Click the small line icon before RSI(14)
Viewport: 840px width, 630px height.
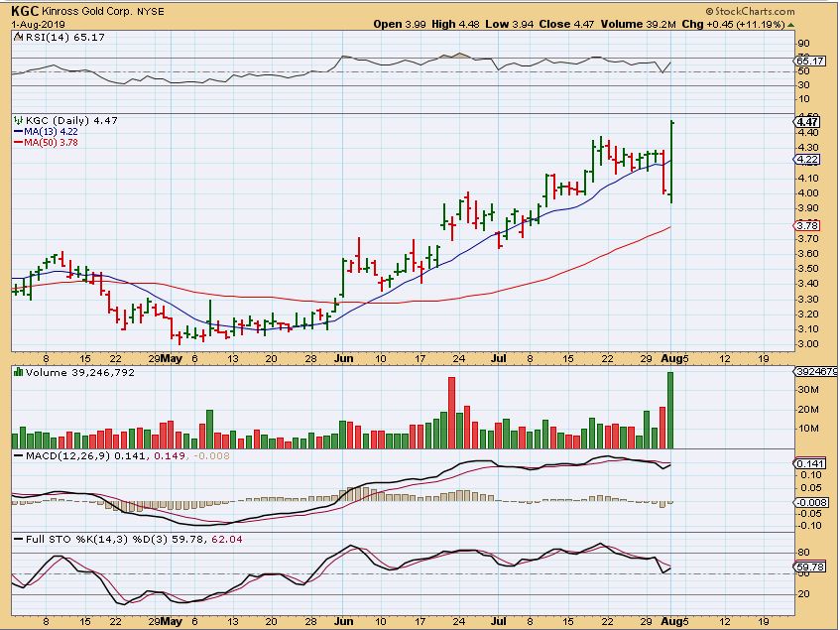(18, 37)
